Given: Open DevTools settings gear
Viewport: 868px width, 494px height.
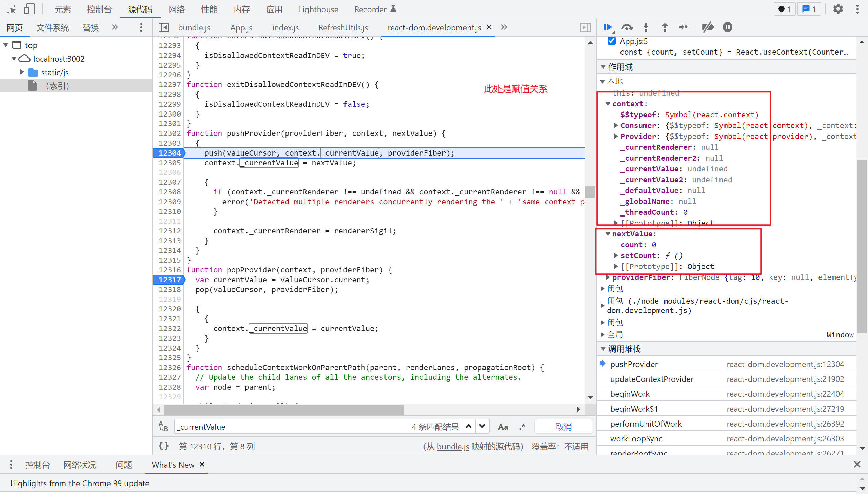Looking at the screenshot, I should click(x=838, y=9).
